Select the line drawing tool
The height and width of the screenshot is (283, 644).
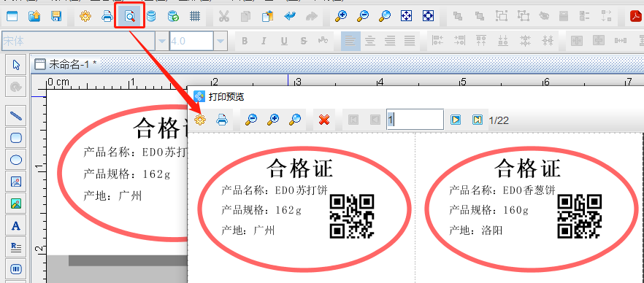(15, 116)
